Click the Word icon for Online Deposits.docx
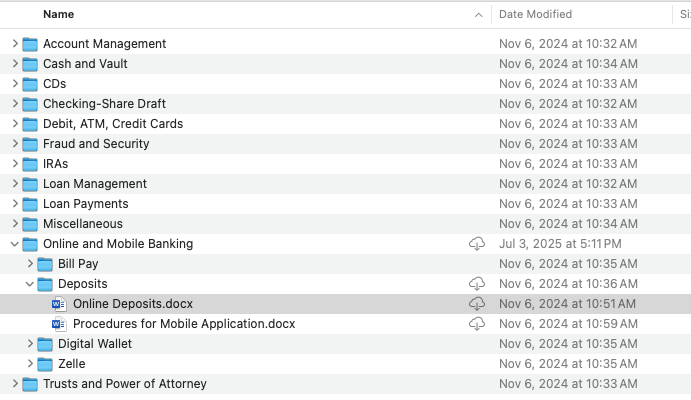The width and height of the screenshot is (691, 400). point(59,304)
